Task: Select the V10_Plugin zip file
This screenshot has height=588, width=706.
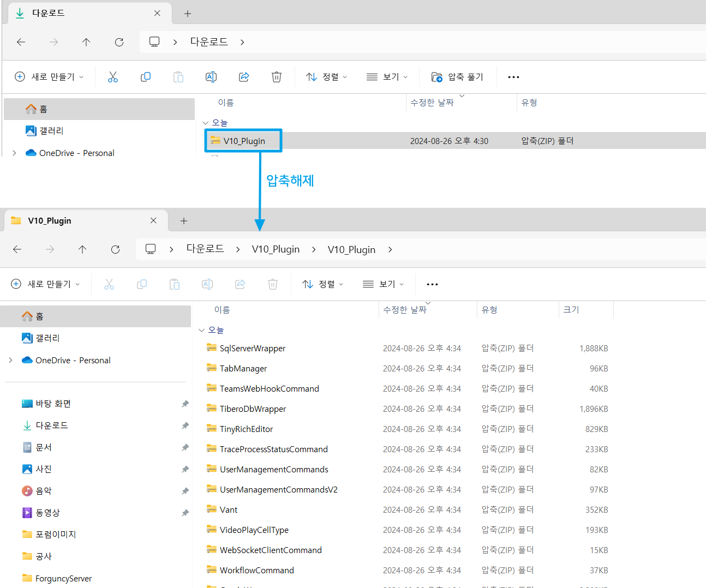Action: 244,141
